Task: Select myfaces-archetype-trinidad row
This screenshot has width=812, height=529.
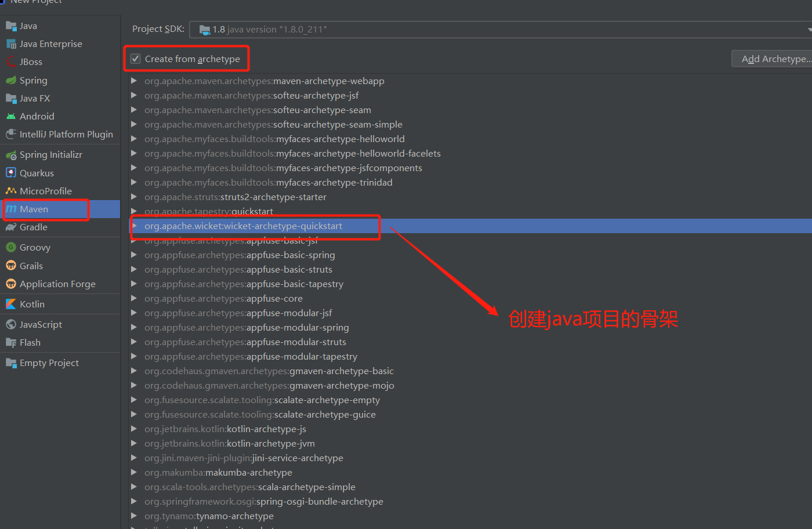Action: 470,182
